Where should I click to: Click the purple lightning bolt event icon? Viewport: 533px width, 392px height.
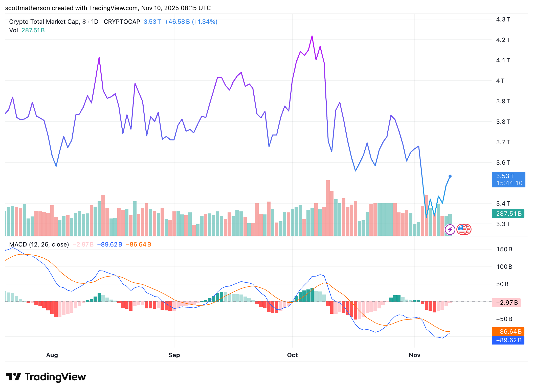450,230
